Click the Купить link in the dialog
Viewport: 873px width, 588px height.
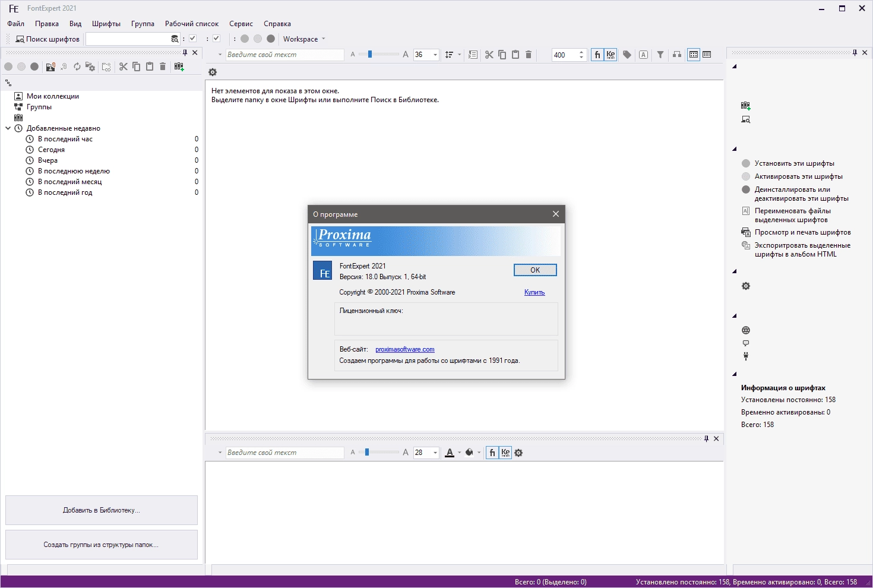point(534,292)
